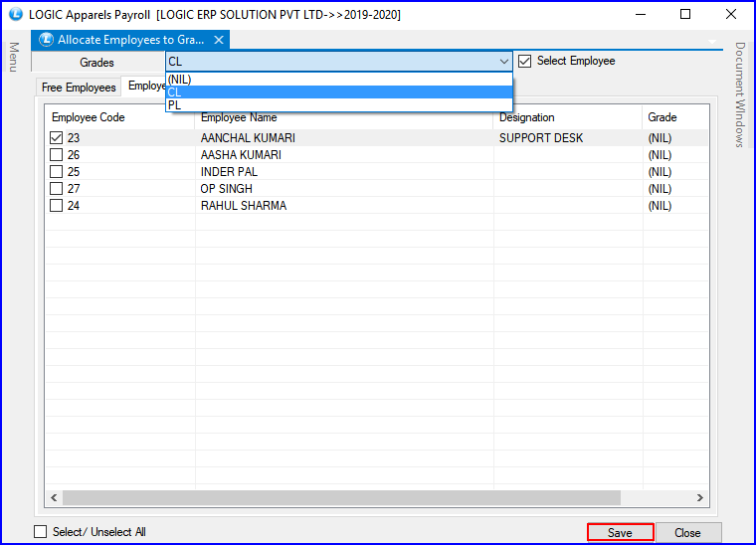Expand the Grades dropdown arrow

(x=504, y=62)
